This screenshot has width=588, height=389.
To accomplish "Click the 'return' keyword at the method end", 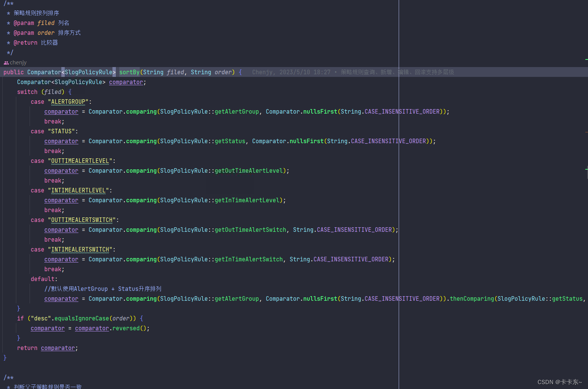I will coord(27,348).
